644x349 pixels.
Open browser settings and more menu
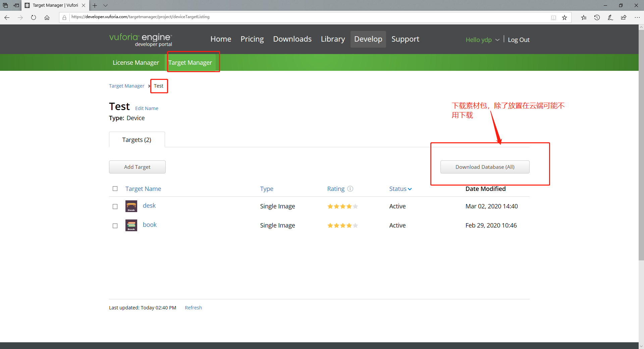[637, 17]
